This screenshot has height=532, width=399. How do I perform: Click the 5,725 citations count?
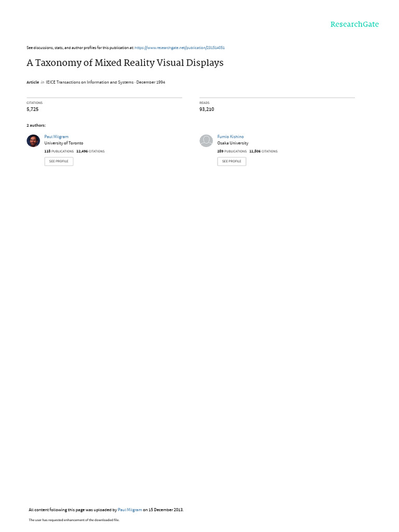coord(33,109)
